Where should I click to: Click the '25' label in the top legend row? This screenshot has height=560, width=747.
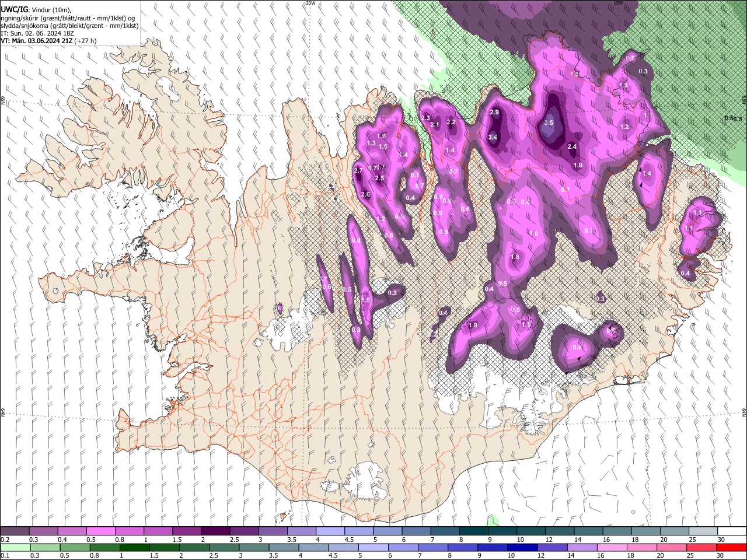pyautogui.click(x=692, y=540)
